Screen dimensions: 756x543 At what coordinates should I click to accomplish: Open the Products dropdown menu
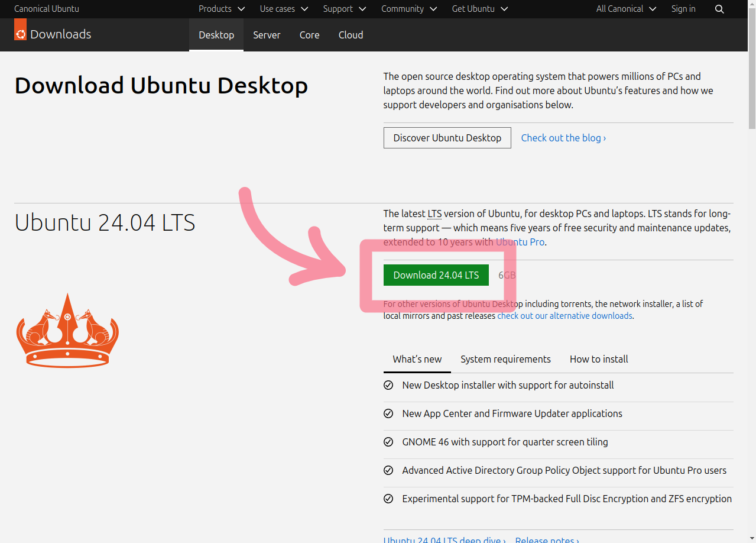222,9
